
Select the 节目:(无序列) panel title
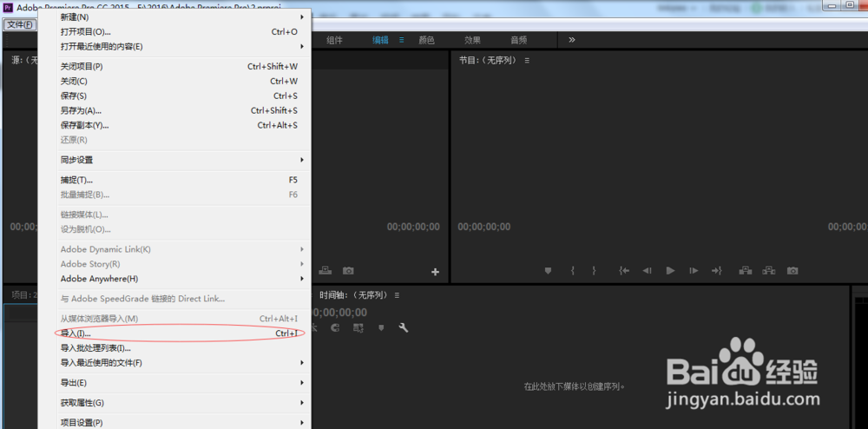click(x=488, y=60)
